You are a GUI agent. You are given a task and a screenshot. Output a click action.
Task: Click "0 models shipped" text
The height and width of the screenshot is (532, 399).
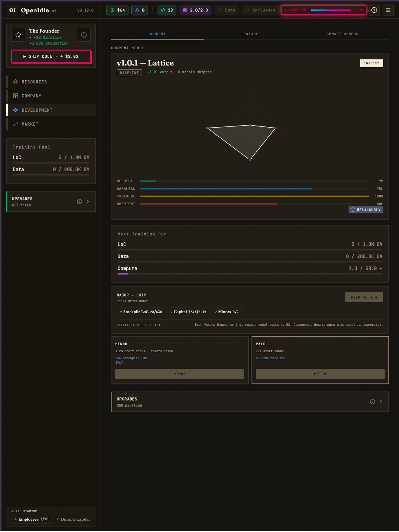click(x=195, y=72)
